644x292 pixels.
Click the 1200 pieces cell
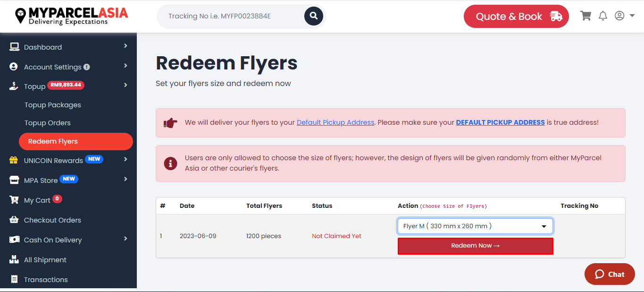[x=264, y=236]
